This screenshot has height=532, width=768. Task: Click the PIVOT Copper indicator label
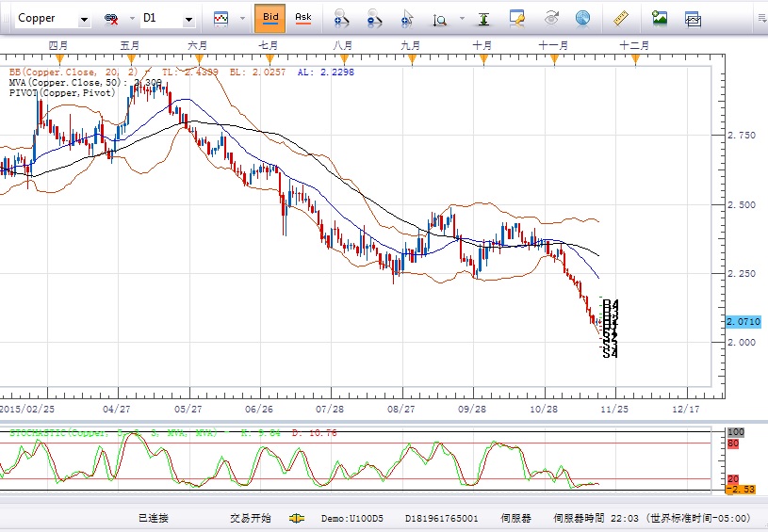[x=62, y=93]
